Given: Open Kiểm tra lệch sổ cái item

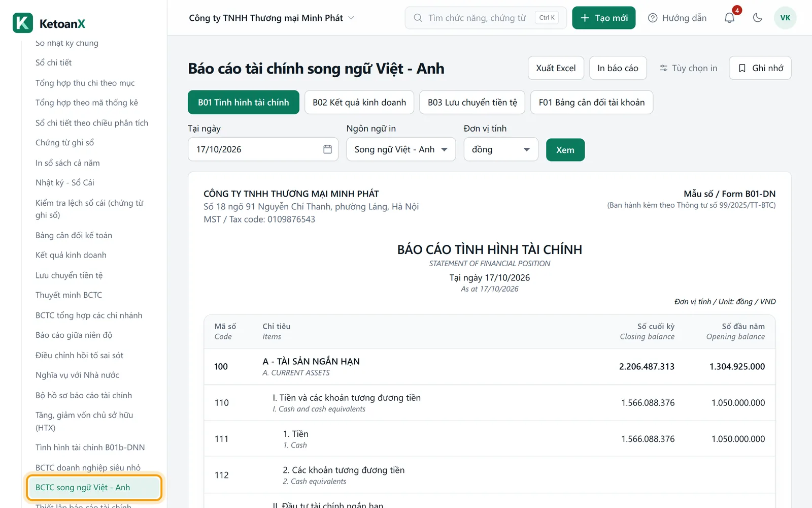Looking at the screenshot, I should [x=89, y=209].
